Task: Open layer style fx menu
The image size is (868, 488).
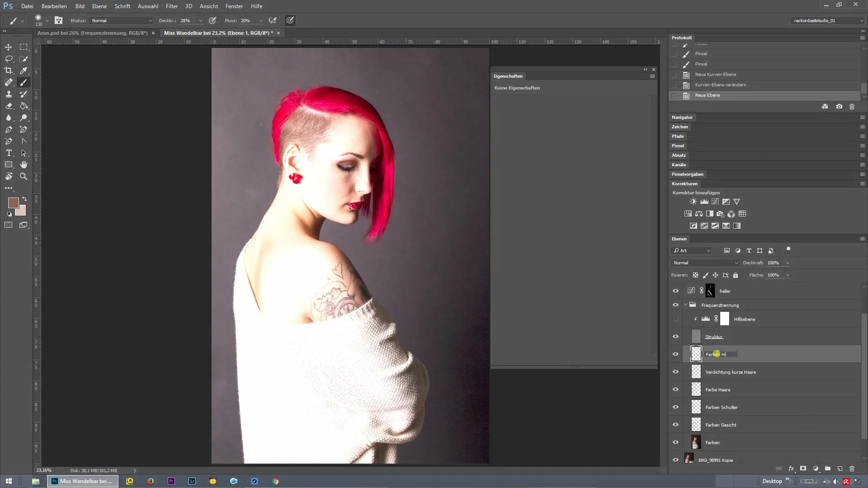Action: [791, 469]
